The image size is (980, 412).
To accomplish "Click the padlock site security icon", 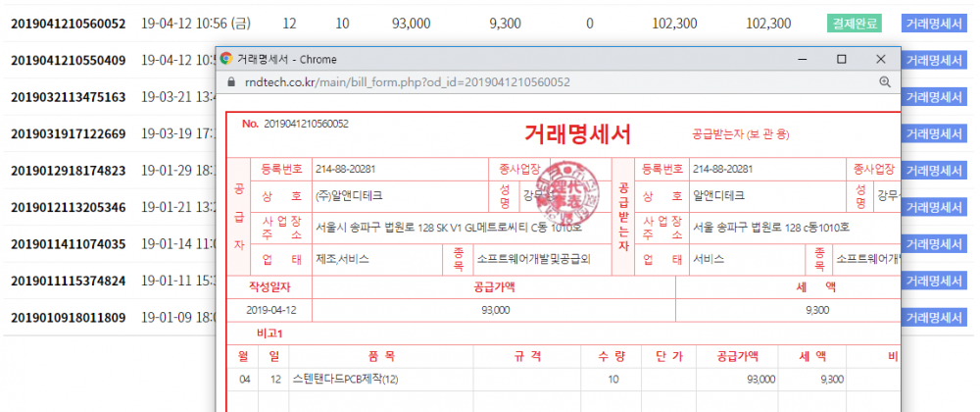I will [x=231, y=82].
